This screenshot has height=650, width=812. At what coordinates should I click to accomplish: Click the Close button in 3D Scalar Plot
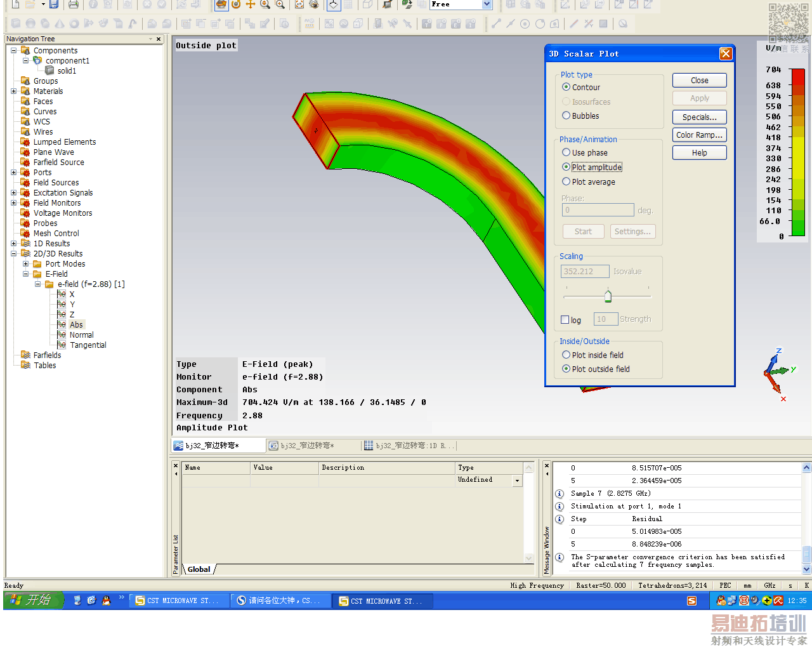point(699,81)
